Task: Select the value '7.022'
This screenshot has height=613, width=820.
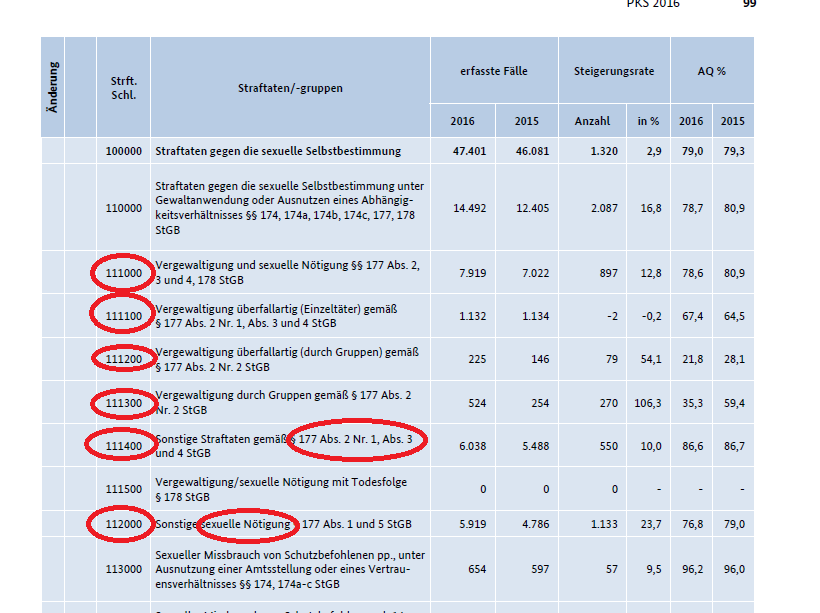Action: click(x=536, y=273)
